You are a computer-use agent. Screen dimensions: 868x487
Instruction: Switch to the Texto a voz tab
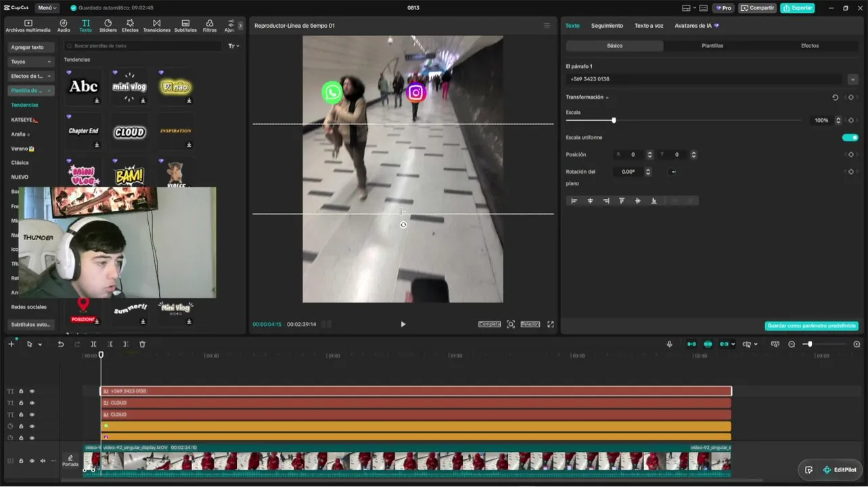click(649, 26)
